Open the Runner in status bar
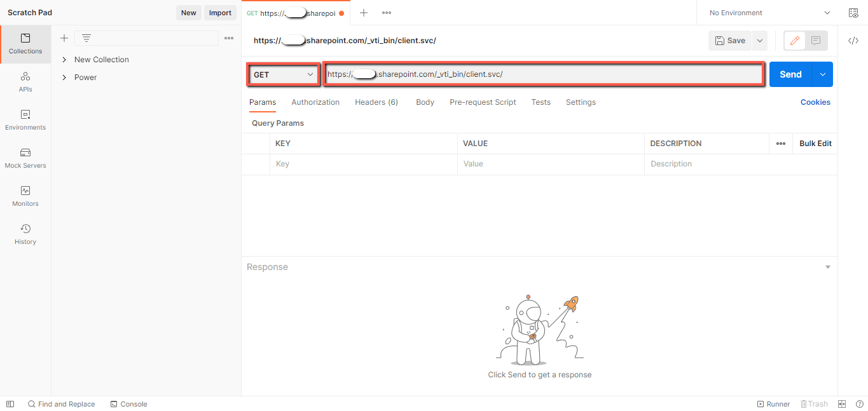Screen dimensions: 868x411 click(773, 404)
